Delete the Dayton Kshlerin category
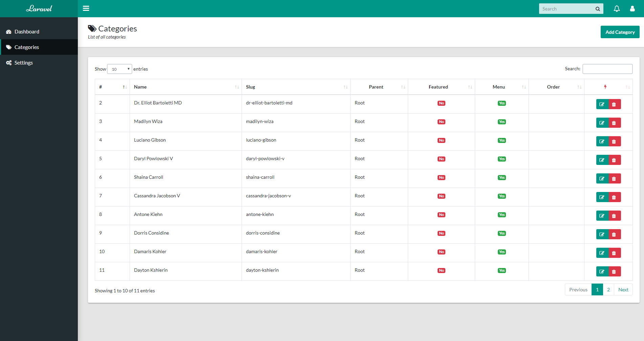Viewport: 644px width, 341px height. (614, 271)
